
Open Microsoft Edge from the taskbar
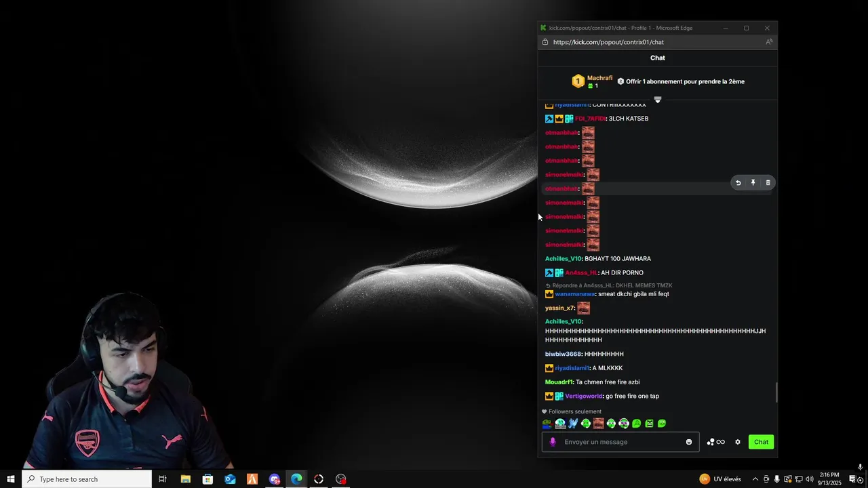[x=296, y=479]
